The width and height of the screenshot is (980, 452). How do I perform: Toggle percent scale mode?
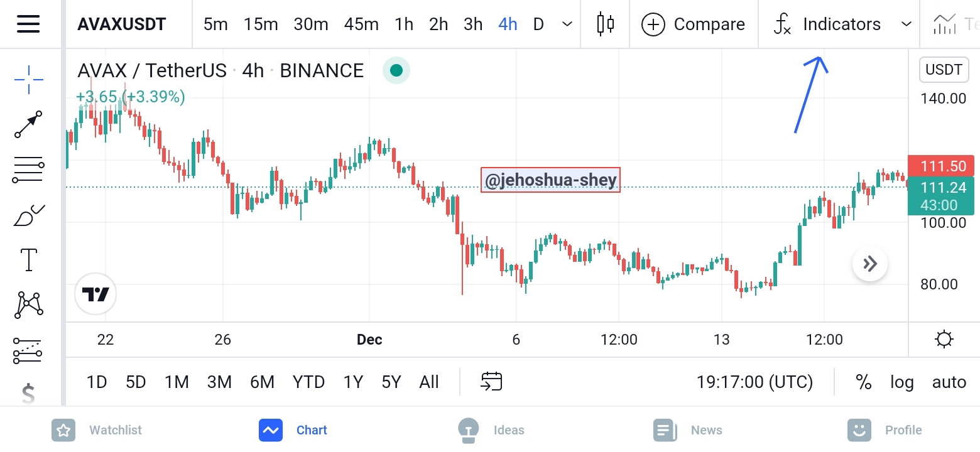coord(864,382)
